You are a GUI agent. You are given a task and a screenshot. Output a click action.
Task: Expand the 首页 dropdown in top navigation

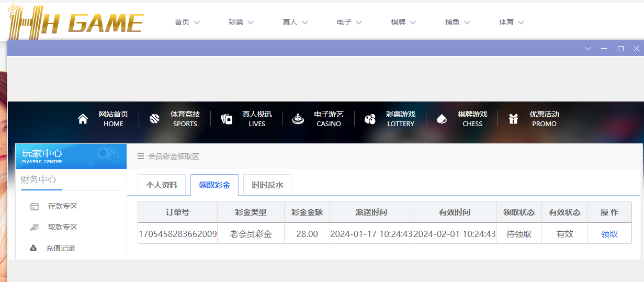tap(187, 22)
